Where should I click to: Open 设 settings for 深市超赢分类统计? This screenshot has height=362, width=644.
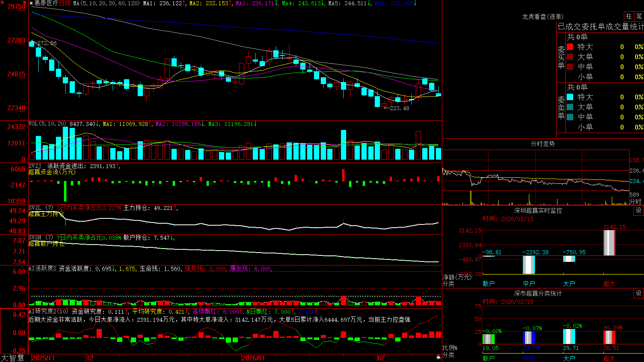639,293
